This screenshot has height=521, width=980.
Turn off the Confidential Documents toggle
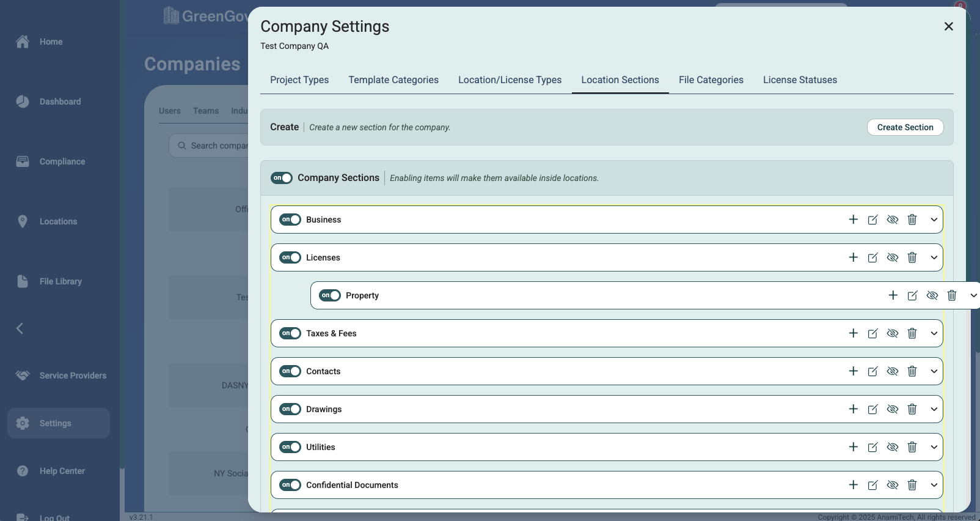pos(290,485)
